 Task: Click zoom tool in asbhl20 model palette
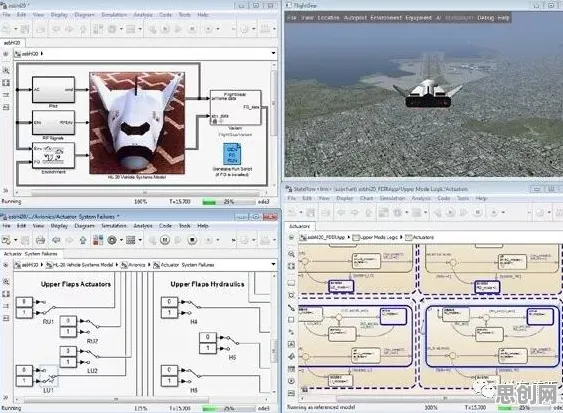[x=6, y=70]
